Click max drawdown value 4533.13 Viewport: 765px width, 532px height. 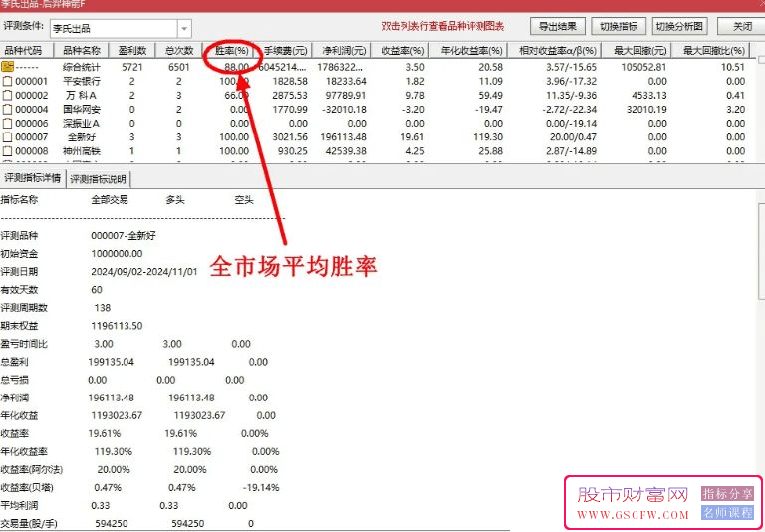tap(647, 96)
